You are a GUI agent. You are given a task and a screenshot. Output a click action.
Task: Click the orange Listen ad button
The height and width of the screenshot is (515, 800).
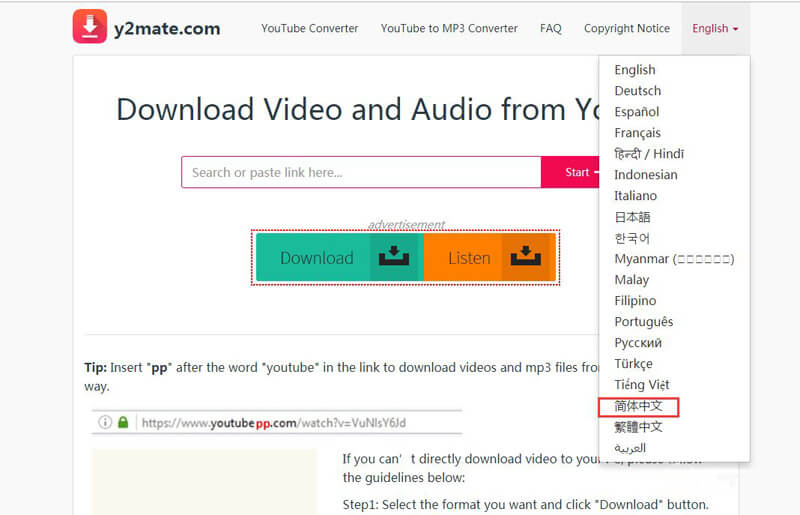click(x=490, y=257)
